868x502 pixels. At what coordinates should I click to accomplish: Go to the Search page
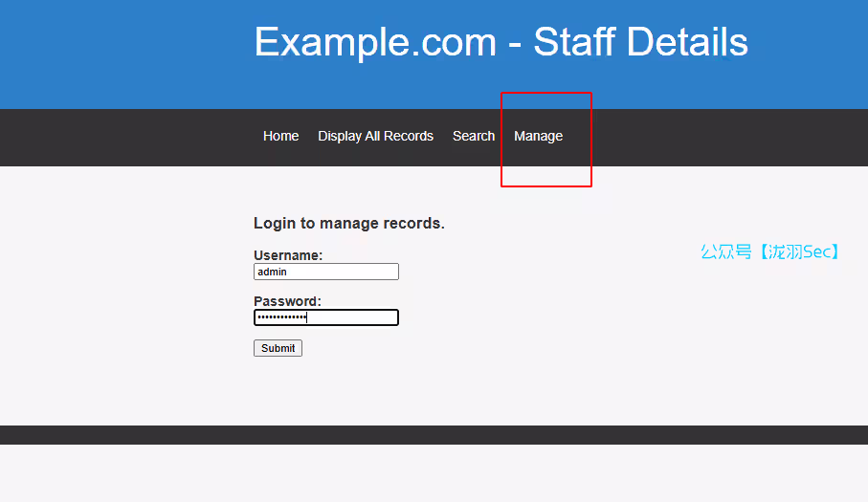point(473,136)
